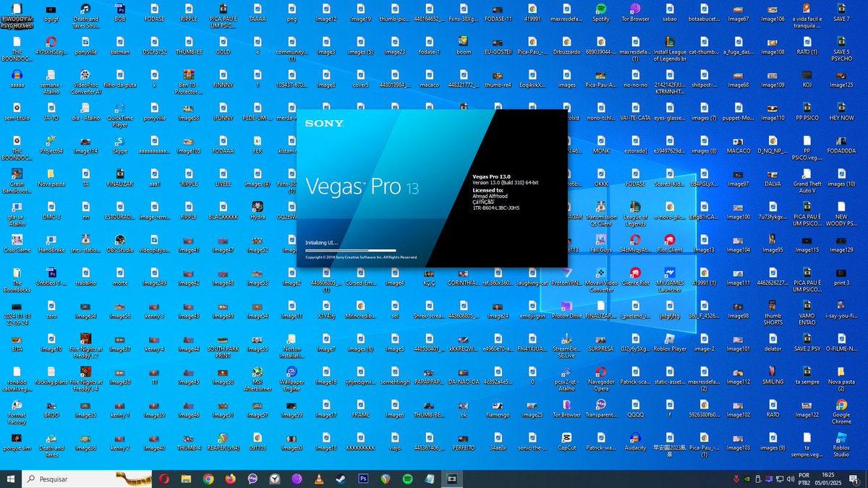
Task: Select the ProtonVPN desktop icon
Action: click(566, 276)
